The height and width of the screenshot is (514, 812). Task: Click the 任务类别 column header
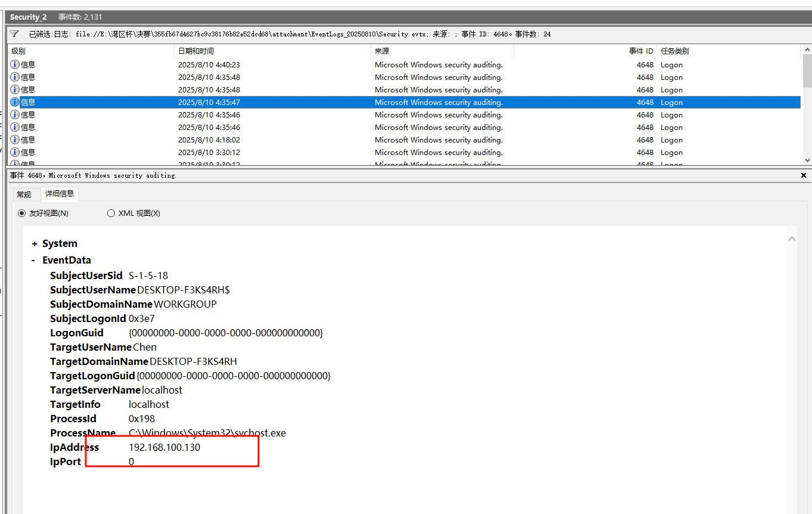pyautogui.click(x=674, y=51)
